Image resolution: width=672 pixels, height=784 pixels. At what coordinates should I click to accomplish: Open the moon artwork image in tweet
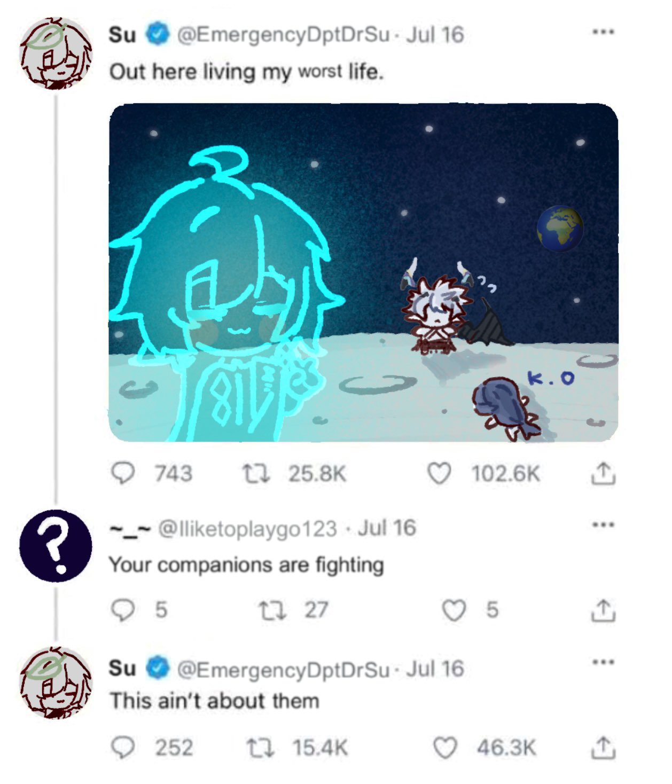363,272
